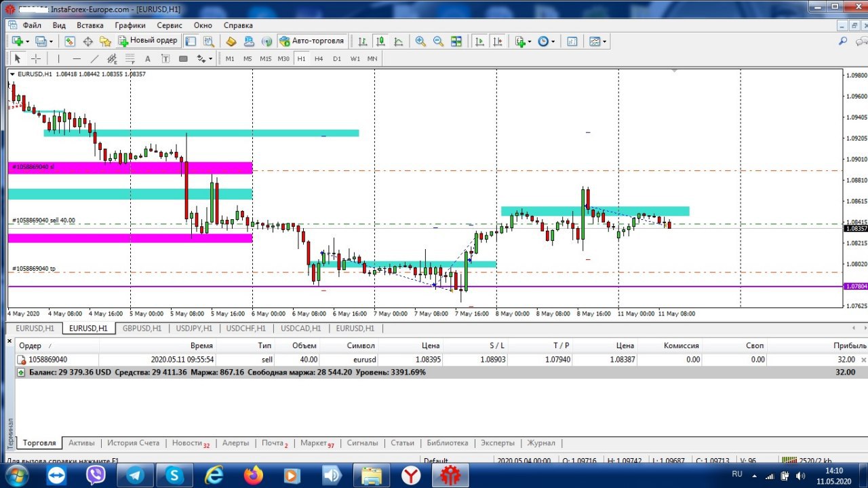Expand the Profiles dropdown arrow

51,41
